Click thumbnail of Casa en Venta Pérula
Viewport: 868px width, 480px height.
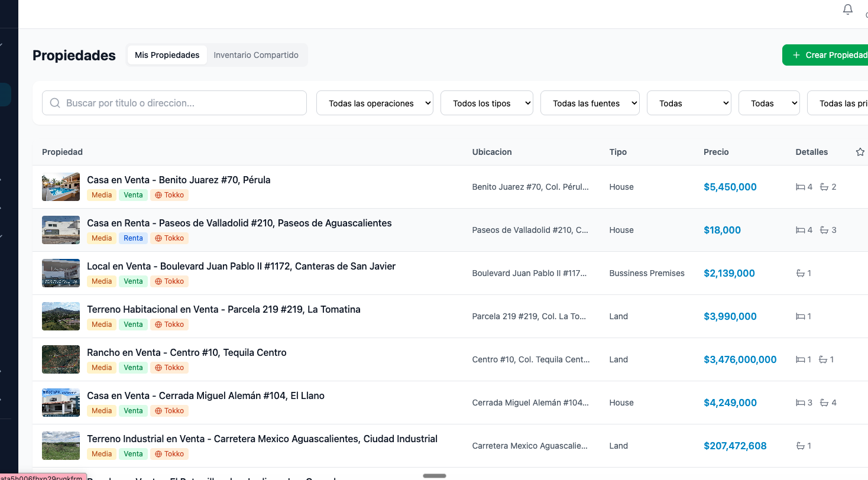pos(61,187)
